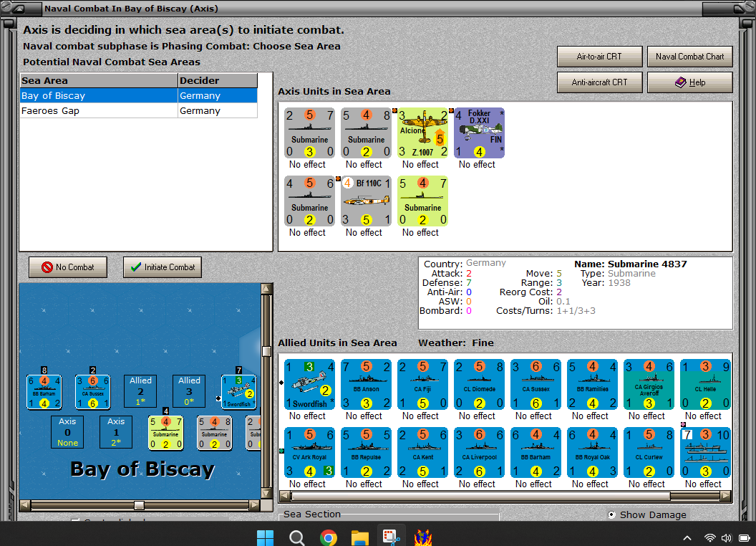Viewport: 756px width, 546px height.
Task: Select the CV Ark Royal carrier counter
Action: pyautogui.click(x=309, y=452)
